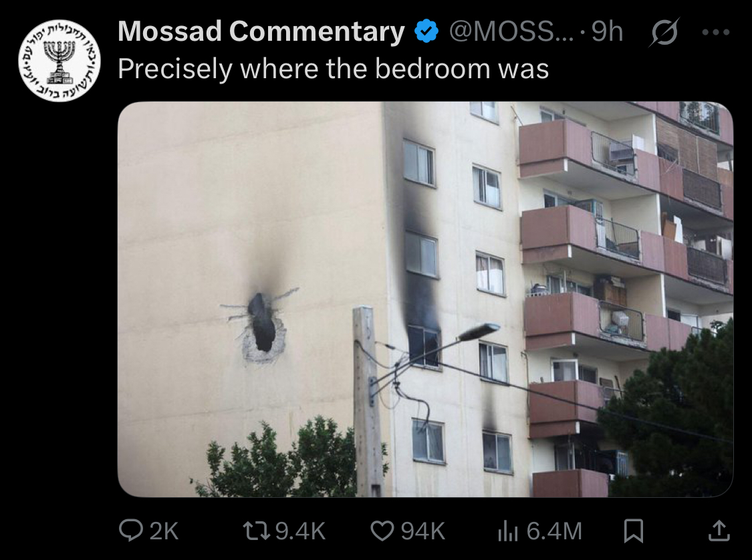Click the blue verified badge
The height and width of the screenshot is (560, 752).
[x=426, y=31]
